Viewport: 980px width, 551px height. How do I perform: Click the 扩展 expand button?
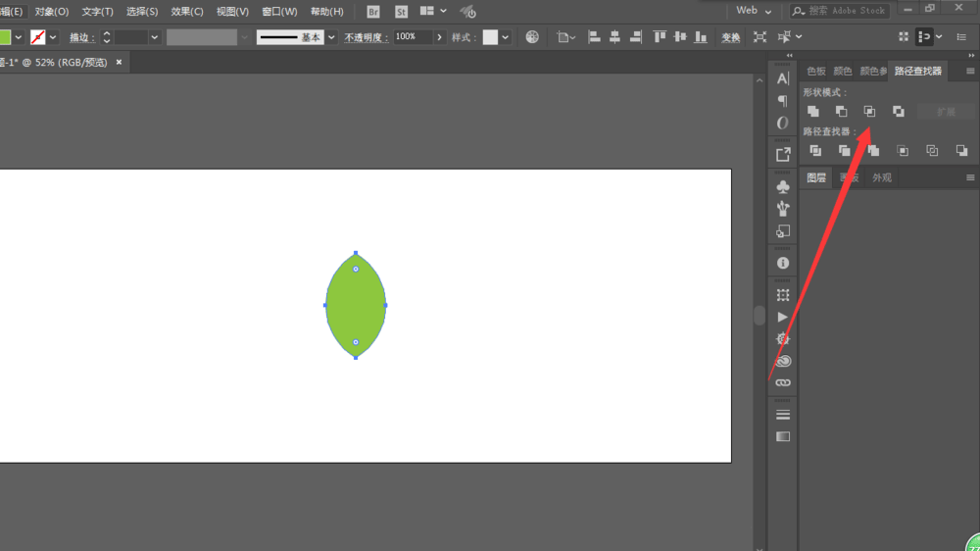[x=946, y=112]
